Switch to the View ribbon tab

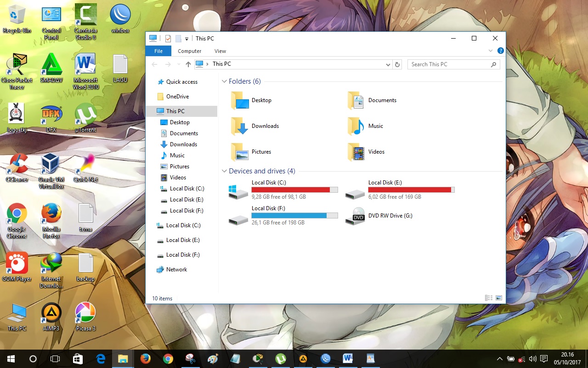point(220,51)
